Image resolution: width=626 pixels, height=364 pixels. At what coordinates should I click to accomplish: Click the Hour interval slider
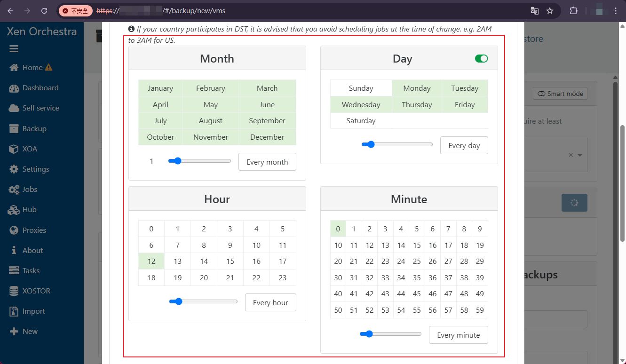pos(203,301)
